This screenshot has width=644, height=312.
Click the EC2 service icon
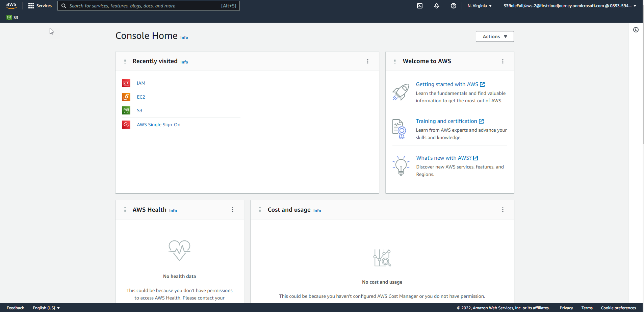point(126,97)
